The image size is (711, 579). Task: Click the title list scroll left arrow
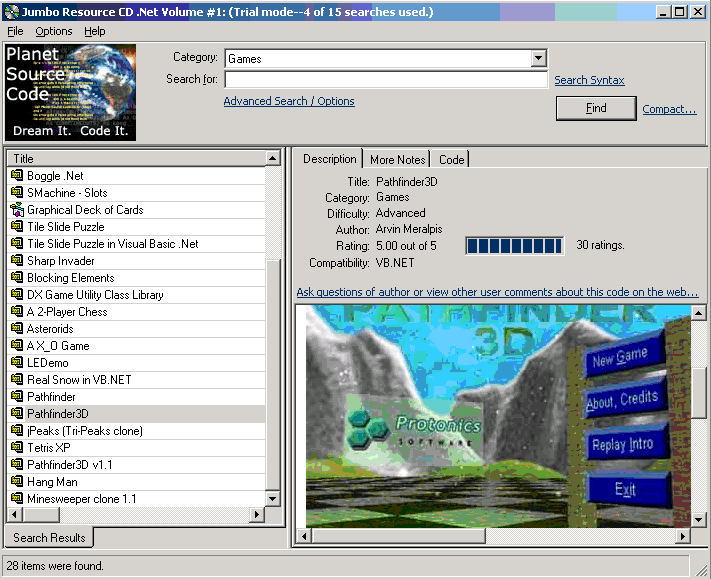15,514
